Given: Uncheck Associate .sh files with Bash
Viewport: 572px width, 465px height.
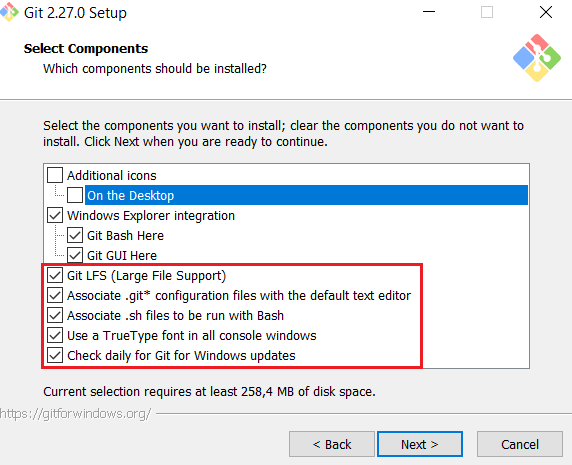Looking at the screenshot, I should (55, 315).
